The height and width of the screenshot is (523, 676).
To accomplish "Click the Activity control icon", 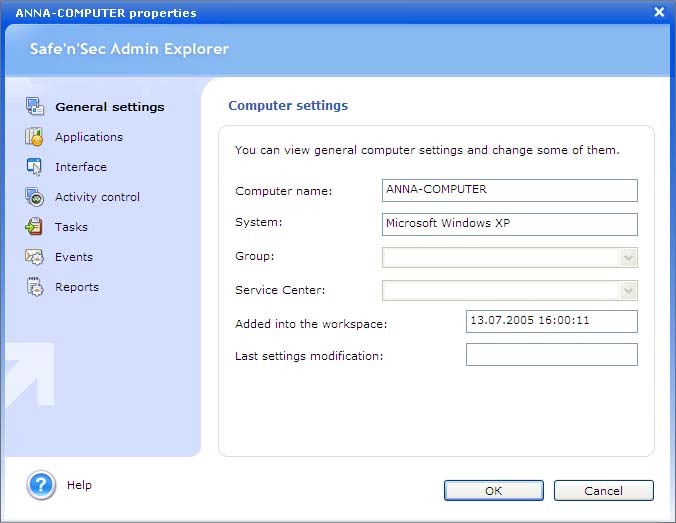I will pyautogui.click(x=34, y=197).
